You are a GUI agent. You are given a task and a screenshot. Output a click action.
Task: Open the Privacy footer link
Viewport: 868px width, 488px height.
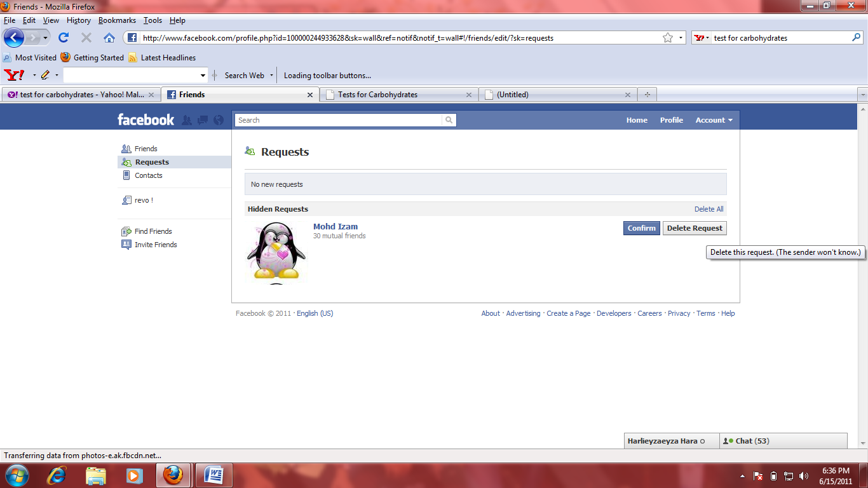(x=679, y=313)
